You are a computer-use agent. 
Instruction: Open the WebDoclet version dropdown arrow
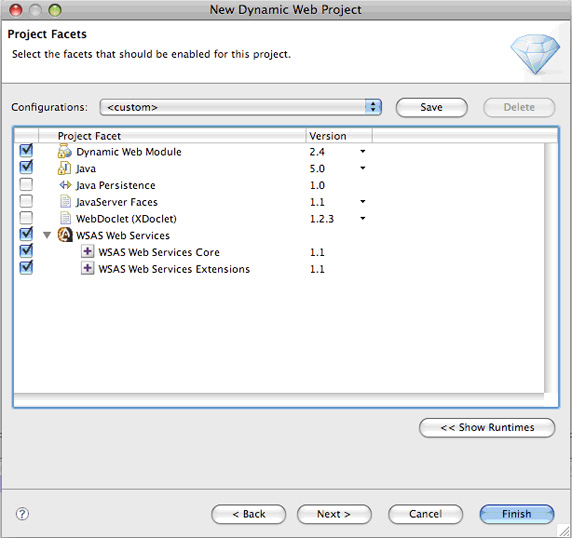pos(363,218)
